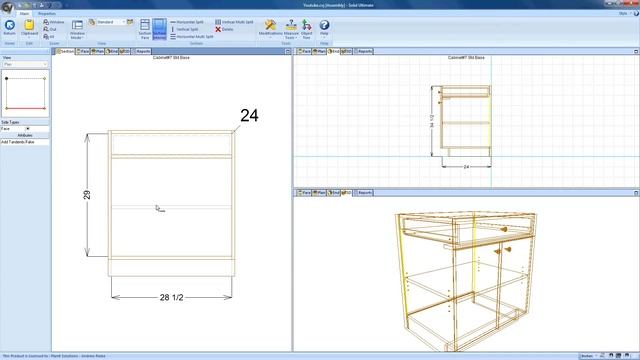
Task: Select Add Tandemb False attribute row
Action: (x=25, y=142)
